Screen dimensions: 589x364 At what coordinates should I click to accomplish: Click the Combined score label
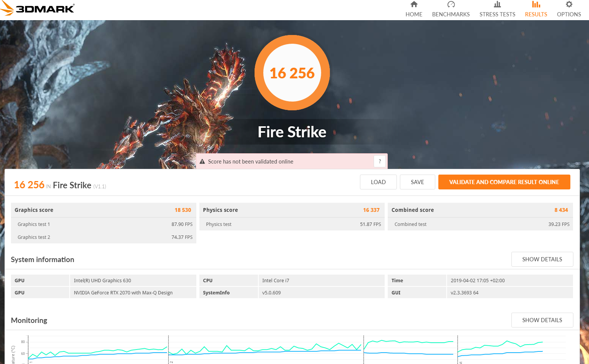[x=413, y=210]
